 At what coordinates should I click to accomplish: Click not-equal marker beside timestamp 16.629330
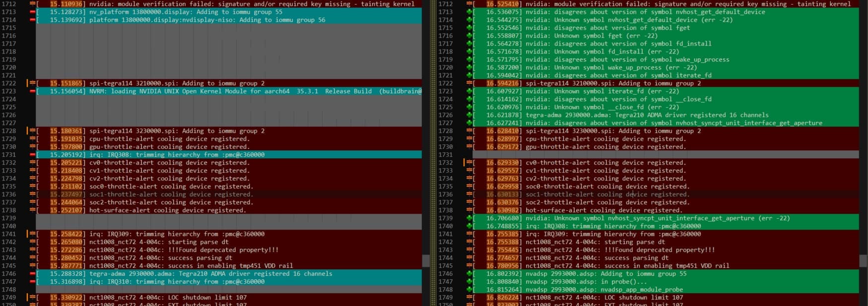click(x=469, y=163)
